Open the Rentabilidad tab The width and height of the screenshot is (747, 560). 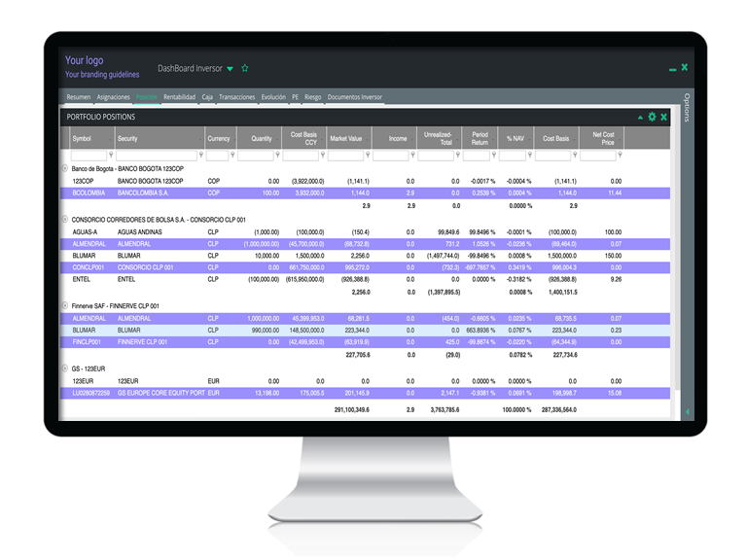[x=180, y=97]
